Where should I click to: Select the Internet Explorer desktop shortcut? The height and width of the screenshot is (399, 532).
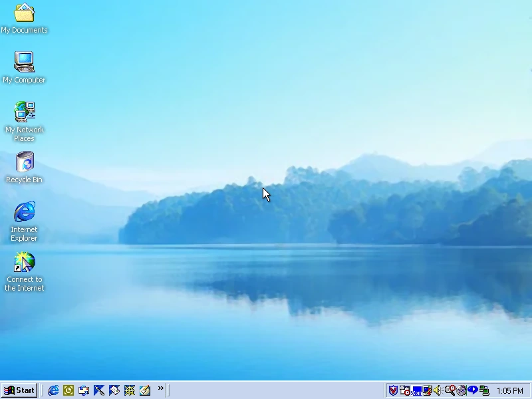click(24, 221)
